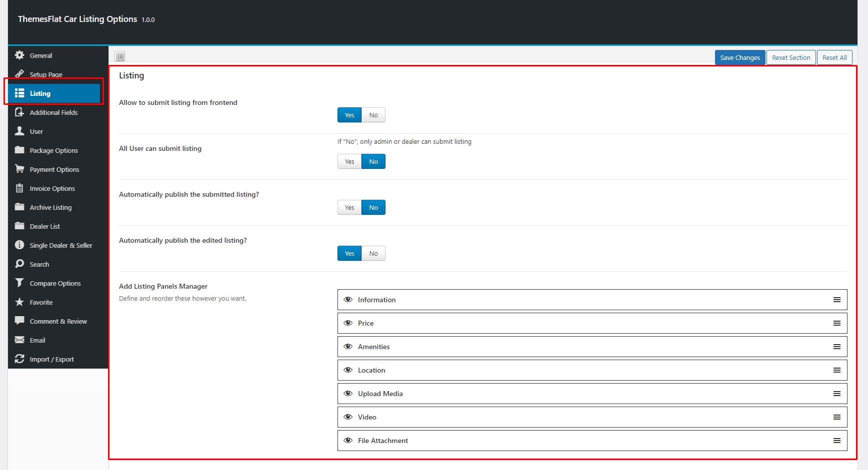
Task: Grab the Information panel reorder handle
Action: [x=837, y=300]
